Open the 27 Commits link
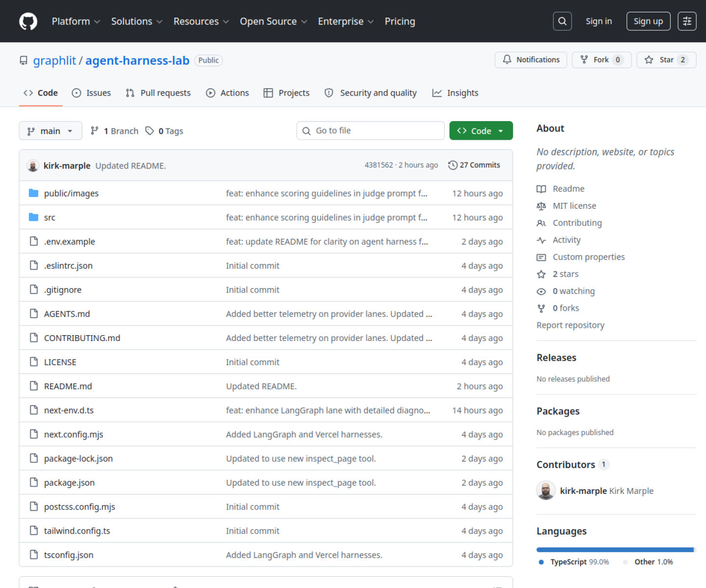706x588 pixels. tap(474, 165)
